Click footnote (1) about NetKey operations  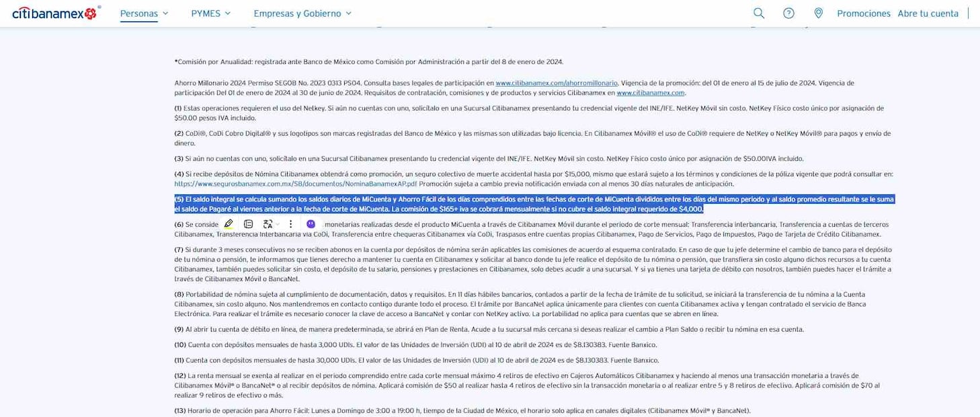(529, 113)
